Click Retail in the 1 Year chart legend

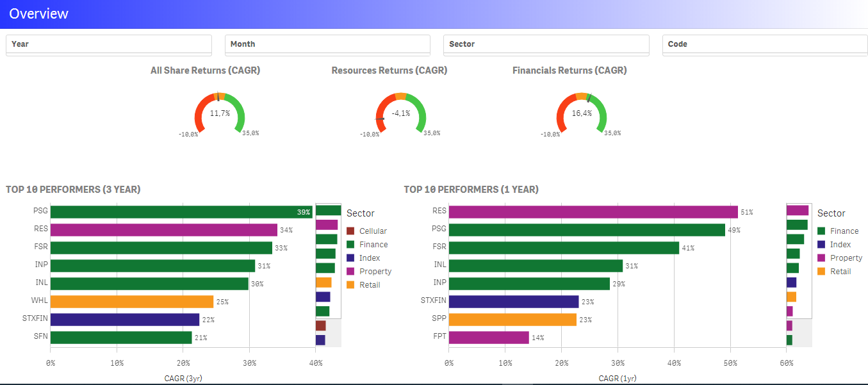click(x=840, y=272)
